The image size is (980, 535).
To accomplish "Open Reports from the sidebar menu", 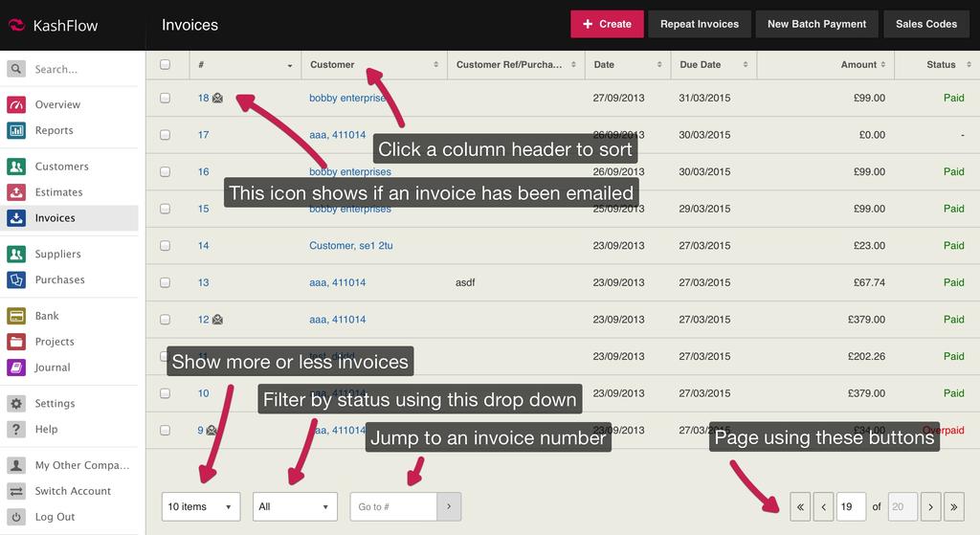I will [x=54, y=130].
